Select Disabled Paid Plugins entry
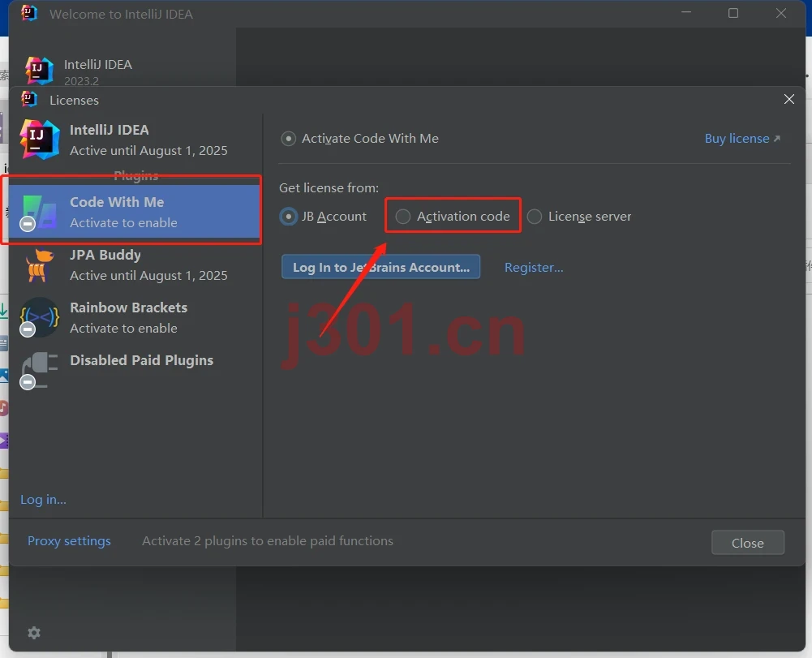 coord(135,370)
